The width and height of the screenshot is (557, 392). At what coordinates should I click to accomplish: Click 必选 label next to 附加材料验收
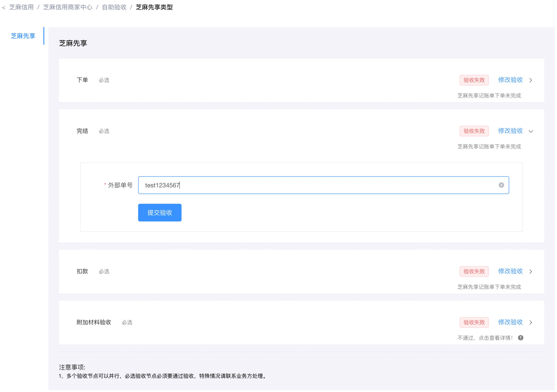[127, 323]
